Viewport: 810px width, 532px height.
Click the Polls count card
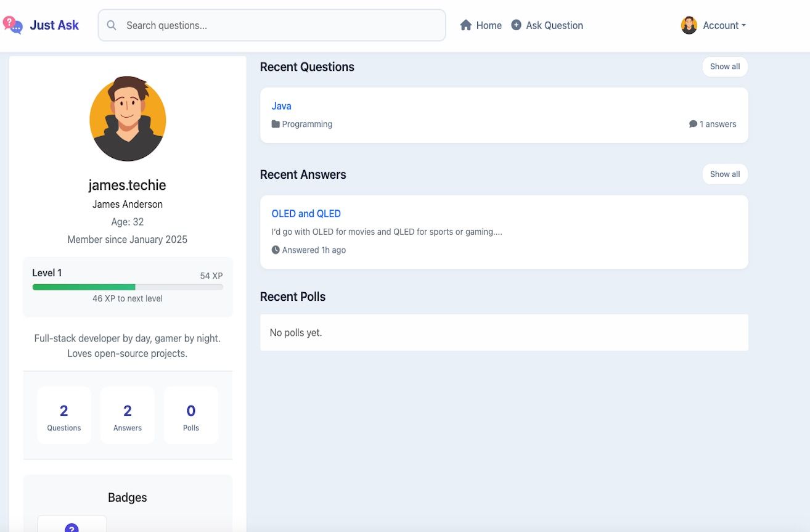click(x=191, y=415)
